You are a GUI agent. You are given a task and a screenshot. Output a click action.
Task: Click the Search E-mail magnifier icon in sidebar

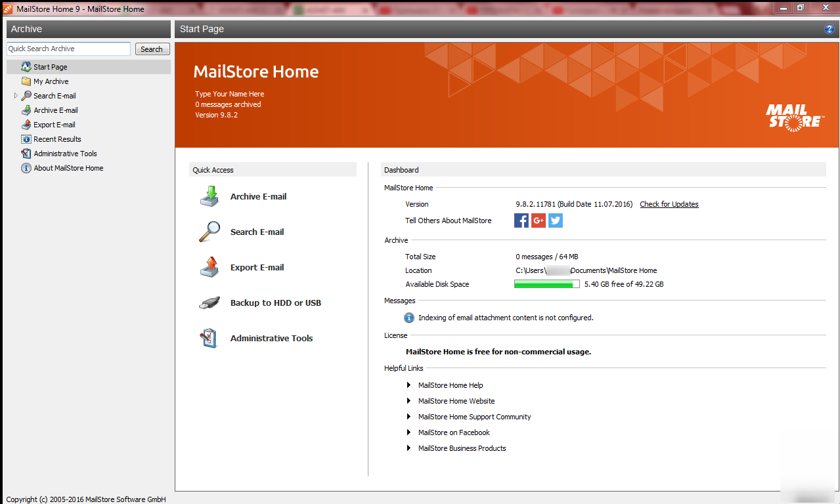coord(26,96)
